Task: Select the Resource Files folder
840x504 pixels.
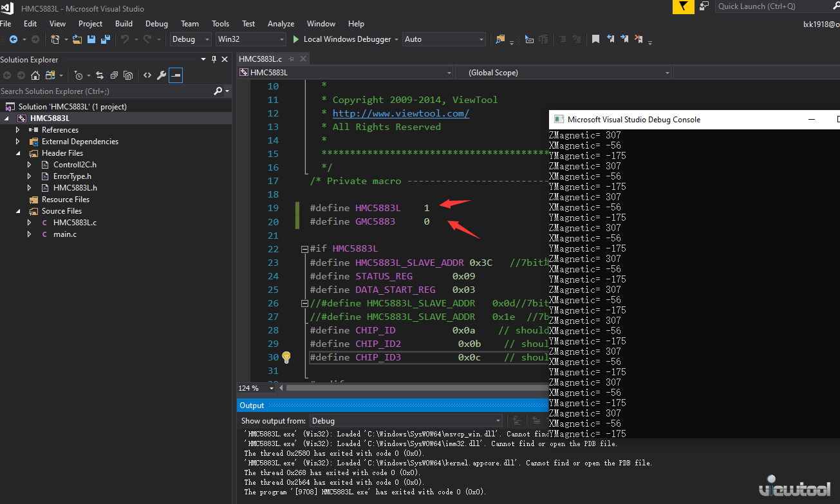Action: (66, 200)
